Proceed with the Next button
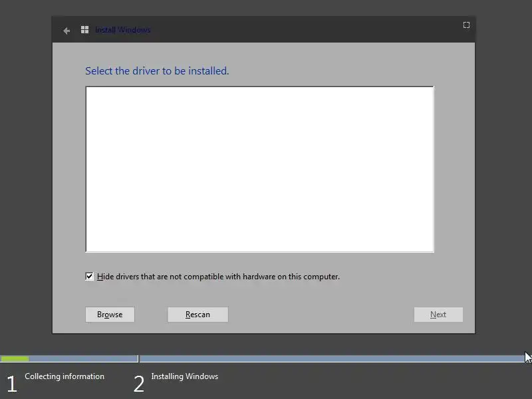Screen dimensions: 532x399 438,315
